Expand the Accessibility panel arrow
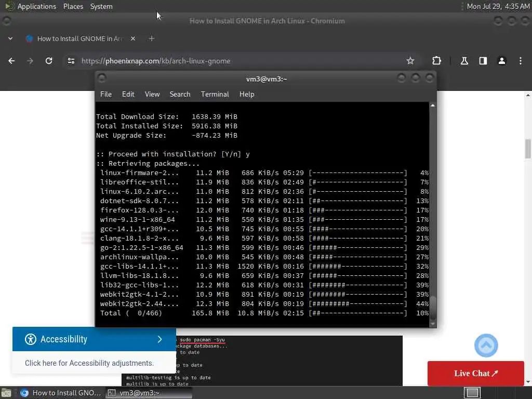 point(160,339)
